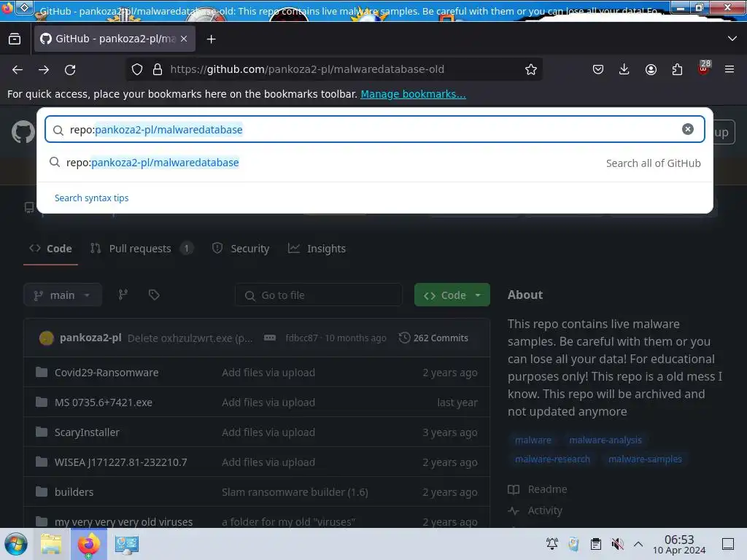Open the Pocket save icon in toolbar
This screenshot has height=560, width=747.
tap(598, 69)
